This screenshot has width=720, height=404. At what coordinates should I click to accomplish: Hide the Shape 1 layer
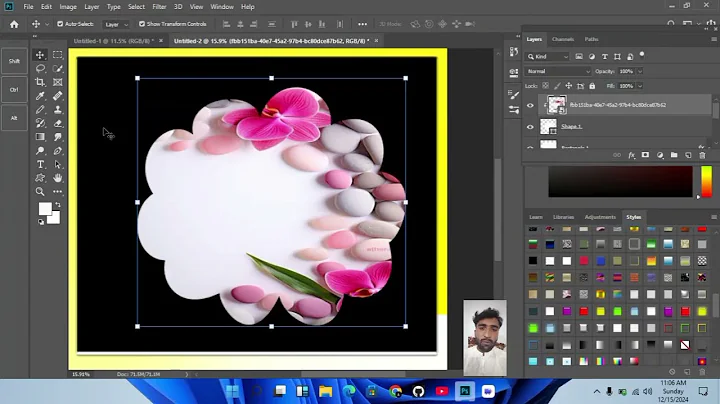pyautogui.click(x=530, y=127)
